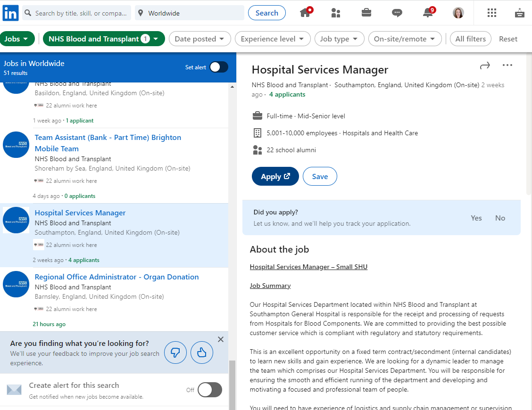Expand the NHS Blood and Transplant filter

pos(104,39)
